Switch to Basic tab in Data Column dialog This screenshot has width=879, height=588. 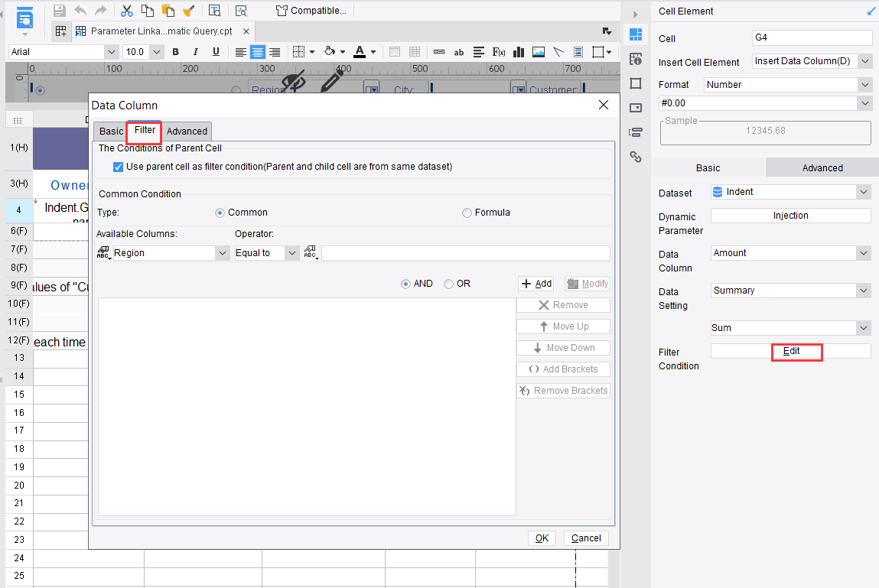pyautogui.click(x=111, y=132)
